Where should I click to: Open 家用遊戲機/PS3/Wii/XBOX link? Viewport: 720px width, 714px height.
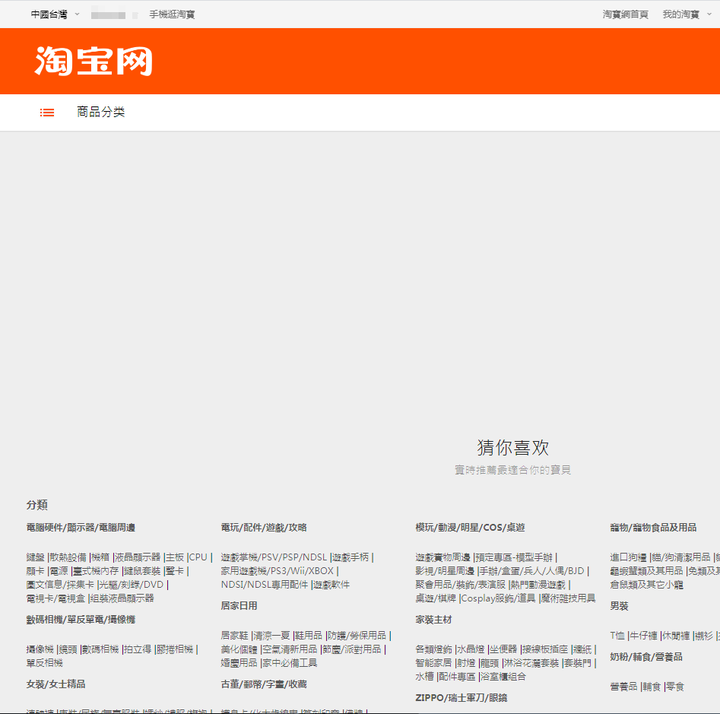[x=277, y=571]
